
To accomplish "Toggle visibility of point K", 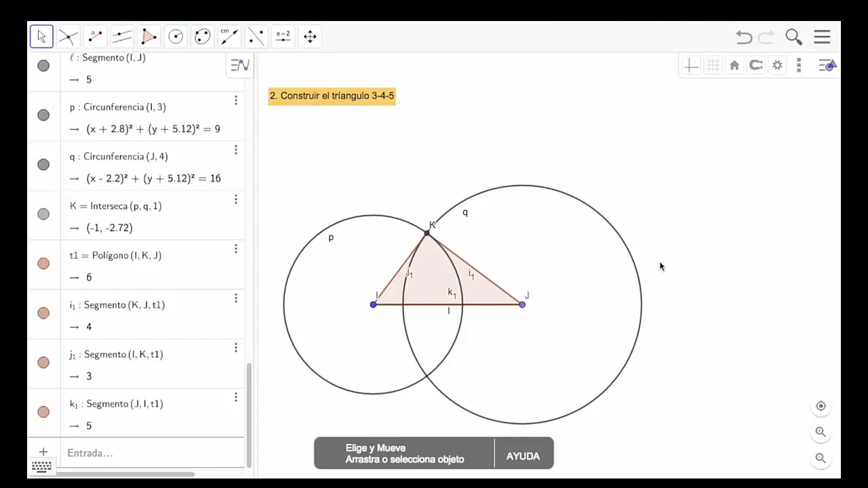I will (43, 214).
